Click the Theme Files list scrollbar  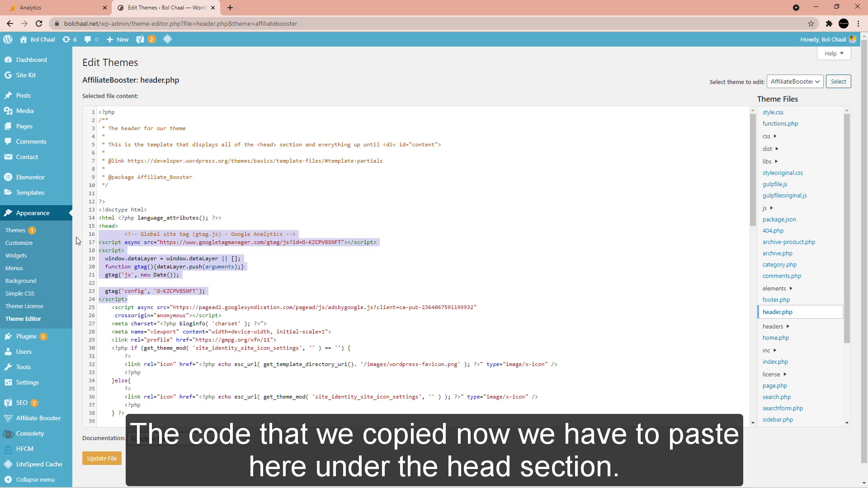[x=847, y=228]
